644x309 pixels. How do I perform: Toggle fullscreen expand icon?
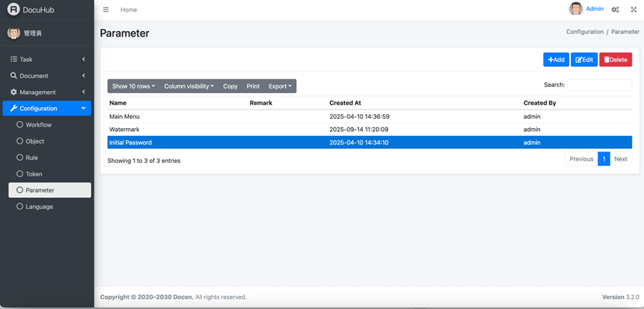tap(633, 9)
